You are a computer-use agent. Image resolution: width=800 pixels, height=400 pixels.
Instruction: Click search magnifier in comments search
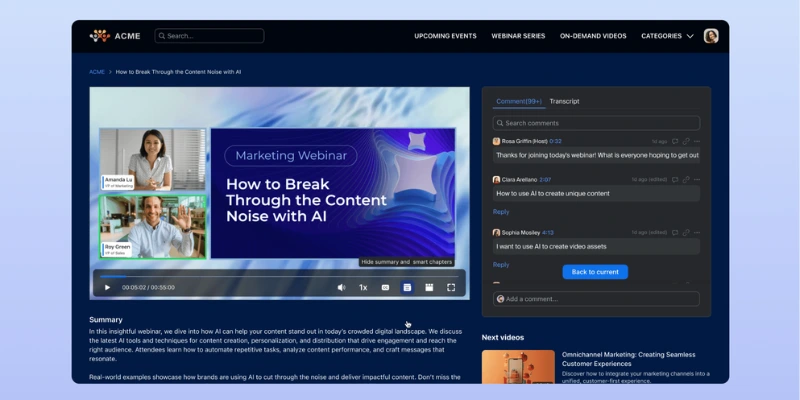[500, 123]
